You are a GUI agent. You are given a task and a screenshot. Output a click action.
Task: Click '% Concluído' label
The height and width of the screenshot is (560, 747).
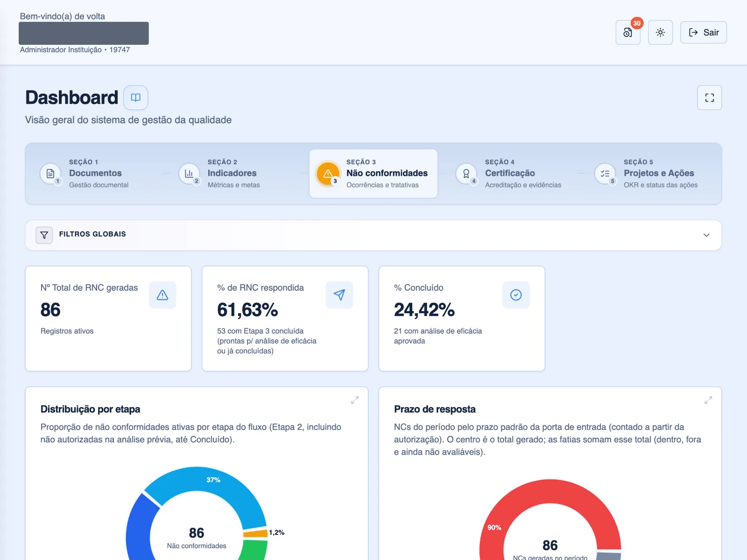click(x=419, y=288)
